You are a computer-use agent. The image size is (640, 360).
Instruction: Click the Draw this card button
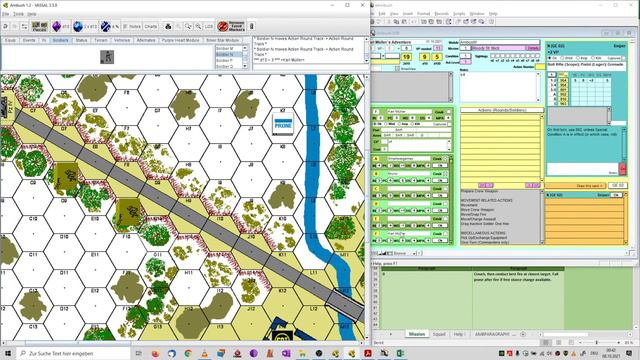click(576, 185)
